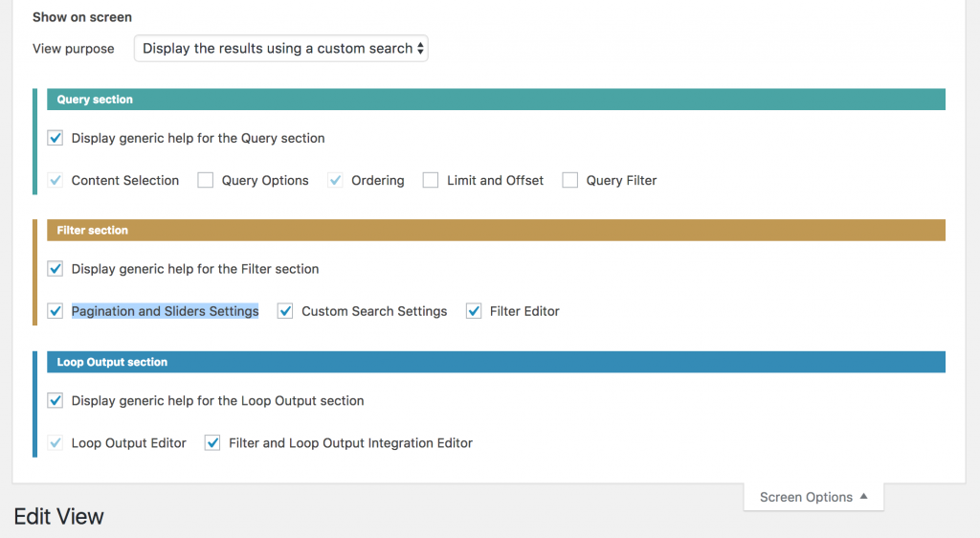The width and height of the screenshot is (980, 538).
Task: Uncheck the Custom Search Settings checkbox
Action: 285,311
